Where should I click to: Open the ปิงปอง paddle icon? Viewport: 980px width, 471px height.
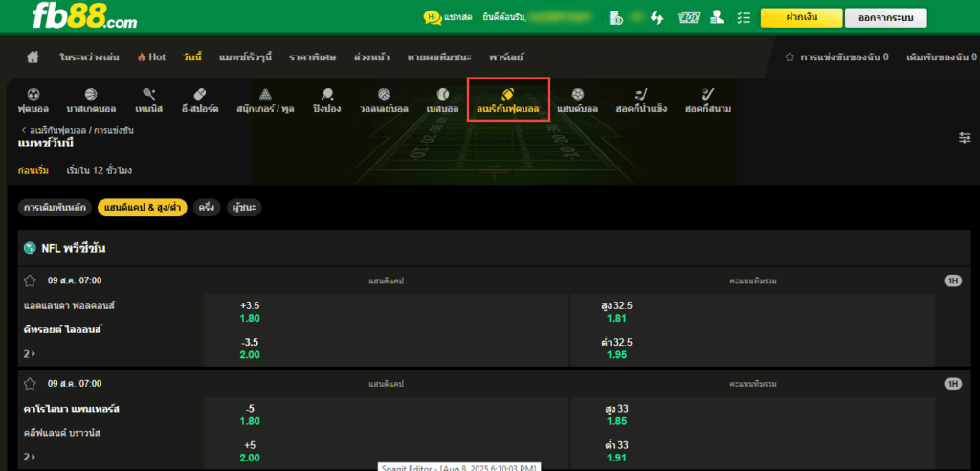(327, 95)
